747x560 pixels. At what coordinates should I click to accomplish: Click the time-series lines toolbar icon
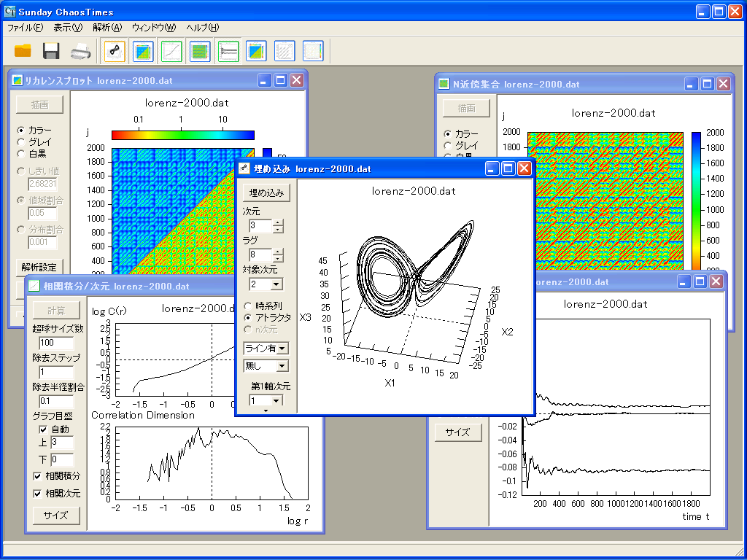228,51
